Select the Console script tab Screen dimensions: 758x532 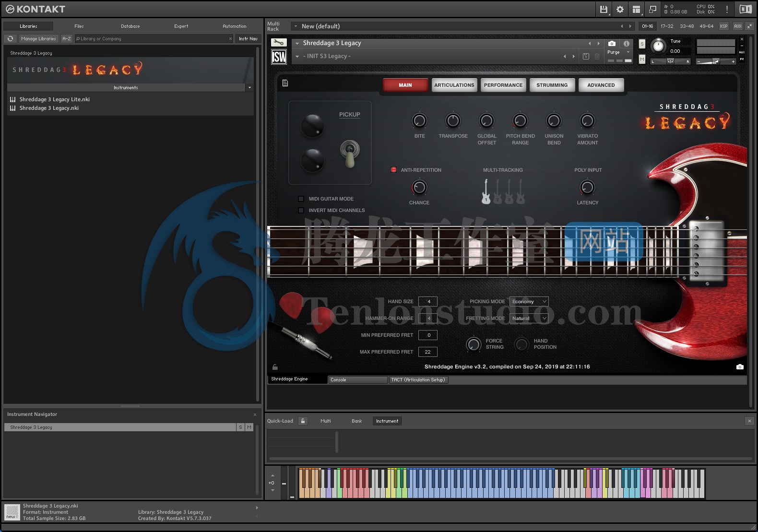(358, 380)
